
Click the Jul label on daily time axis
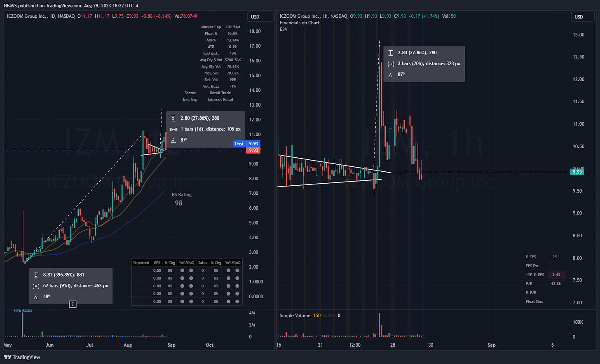pos(89,345)
